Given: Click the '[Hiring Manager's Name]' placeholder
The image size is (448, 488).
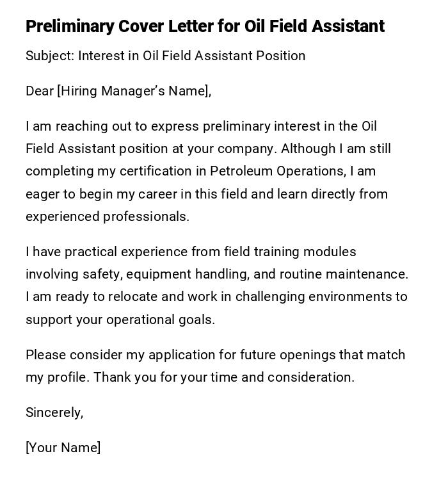Looking at the screenshot, I should point(134,91).
